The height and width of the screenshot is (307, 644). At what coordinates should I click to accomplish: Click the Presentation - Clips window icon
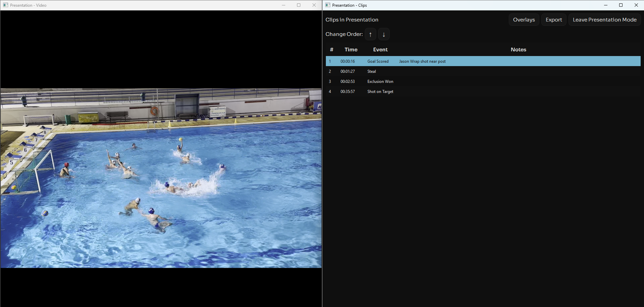point(328,5)
